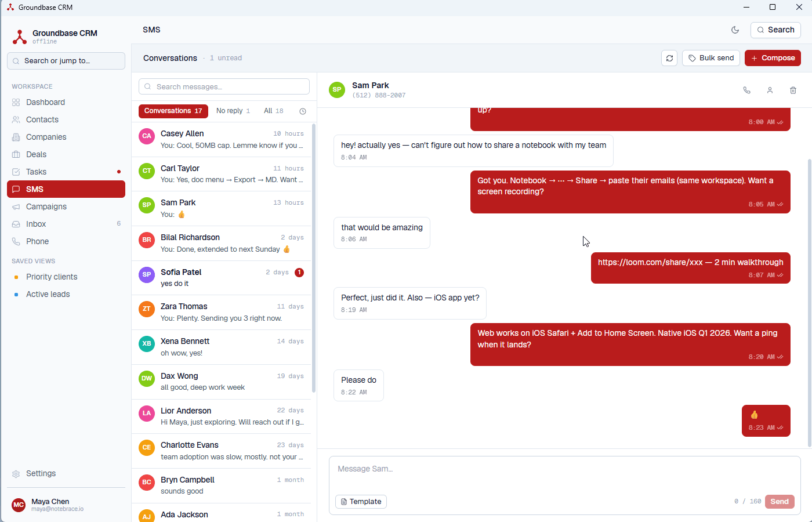Open Deals section
812x522 pixels.
click(x=66, y=154)
